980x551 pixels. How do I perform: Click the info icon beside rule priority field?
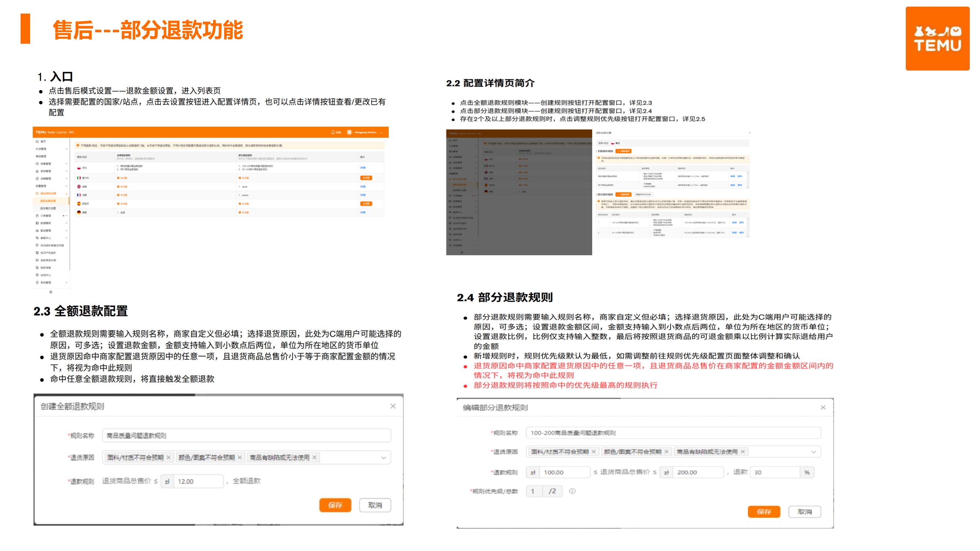tap(572, 491)
